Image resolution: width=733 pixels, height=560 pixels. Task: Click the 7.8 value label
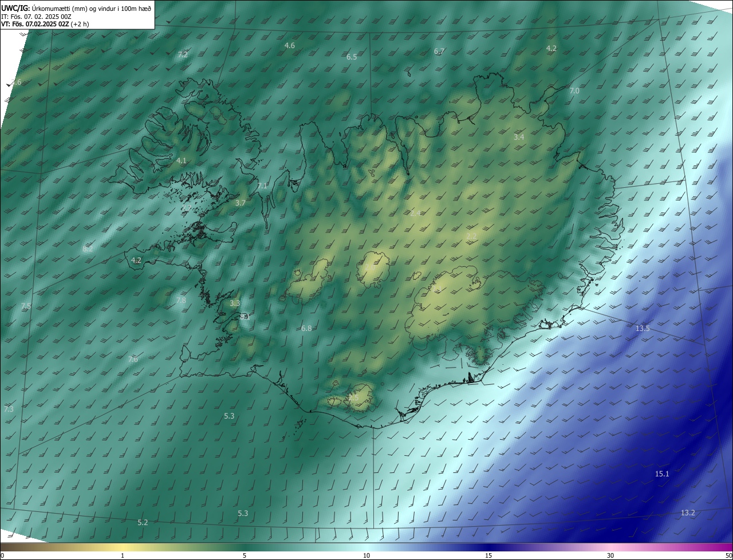(181, 301)
